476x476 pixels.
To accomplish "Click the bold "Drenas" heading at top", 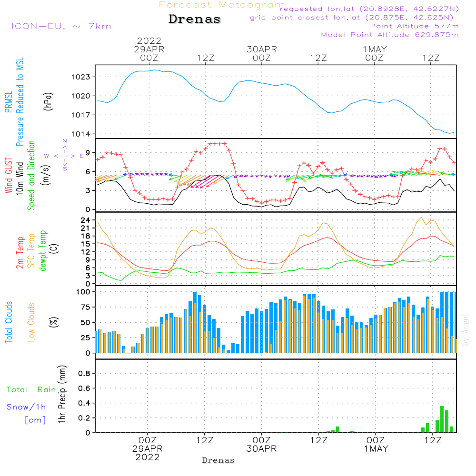I will tap(195, 19).
